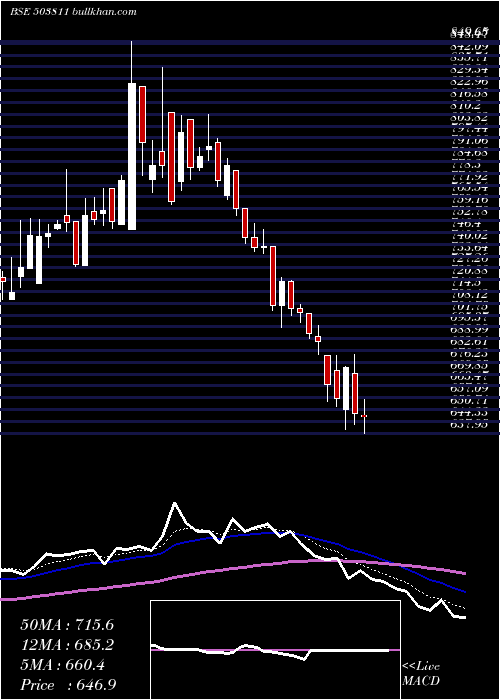Image resolution: width=500 pixels, height=700 pixels.
Task: Click the 740.02 price axis label
Action: tap(469, 236)
